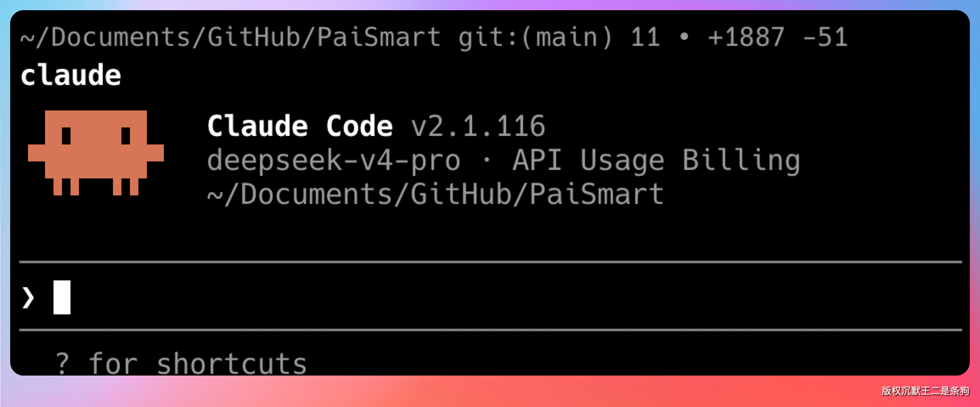Select the deepseek-v4-pro model name
Image resolution: width=980 pixels, height=407 pixels.
pyautogui.click(x=334, y=160)
